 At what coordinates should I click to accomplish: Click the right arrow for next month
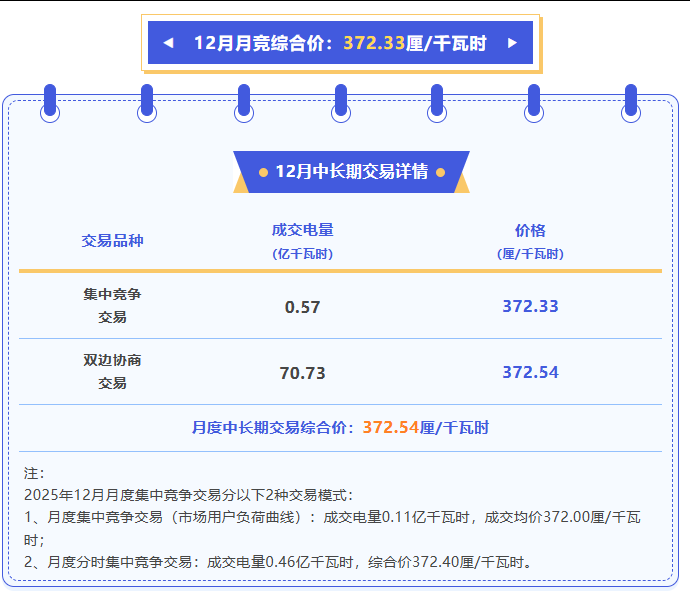coord(513,43)
